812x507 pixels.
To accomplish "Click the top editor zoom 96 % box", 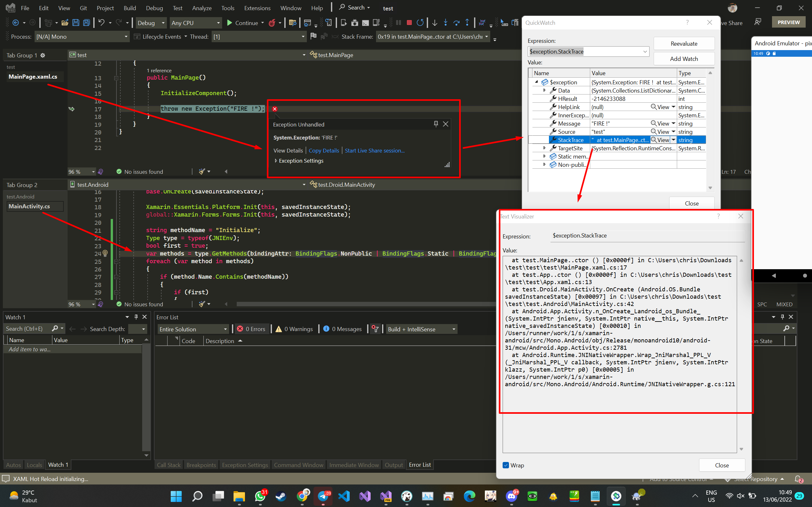I will click(x=82, y=172).
